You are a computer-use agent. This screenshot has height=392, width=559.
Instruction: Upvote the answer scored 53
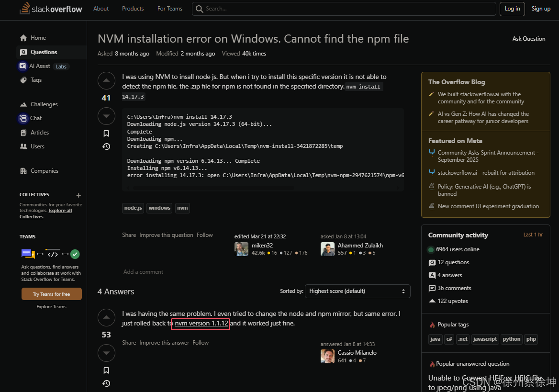click(x=106, y=317)
